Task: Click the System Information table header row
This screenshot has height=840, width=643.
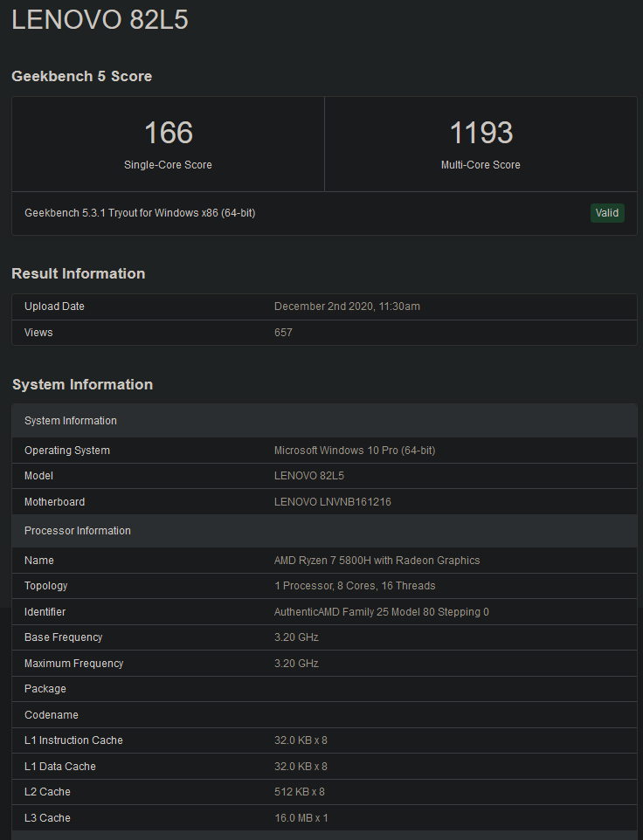Action: pyautogui.click(x=325, y=421)
